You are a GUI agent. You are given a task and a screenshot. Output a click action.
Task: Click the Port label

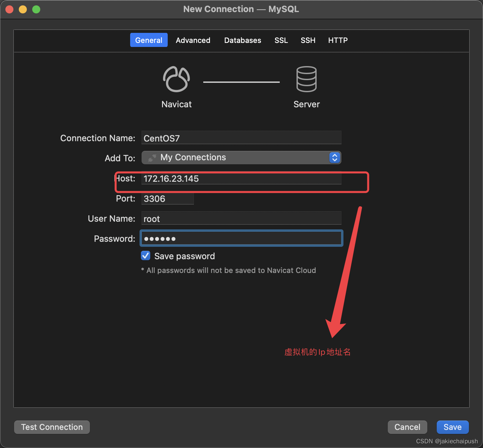125,199
